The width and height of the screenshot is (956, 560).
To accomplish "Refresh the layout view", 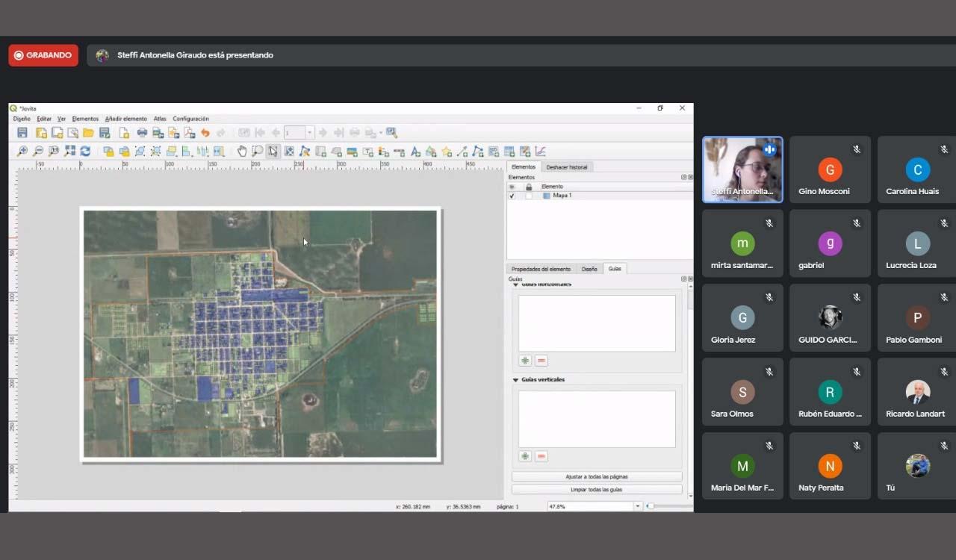I will click(x=85, y=152).
